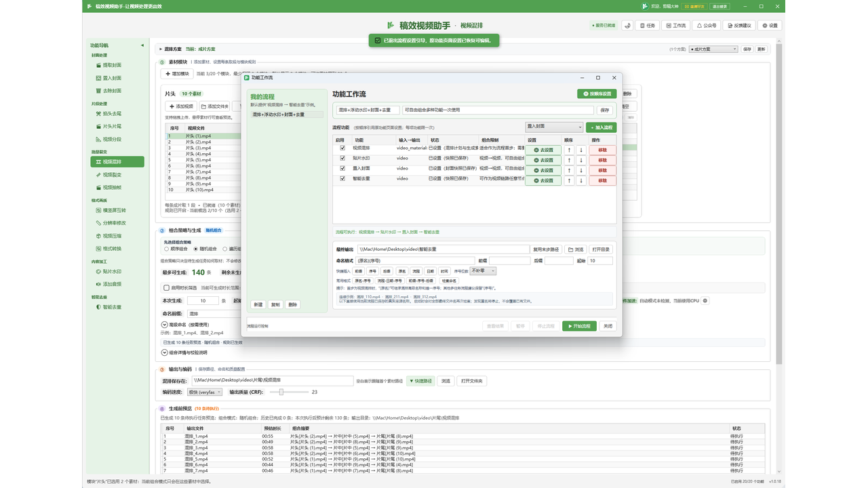868x488 pixels.
Task: Select the 顺序组合 radio option
Action: [x=167, y=248]
